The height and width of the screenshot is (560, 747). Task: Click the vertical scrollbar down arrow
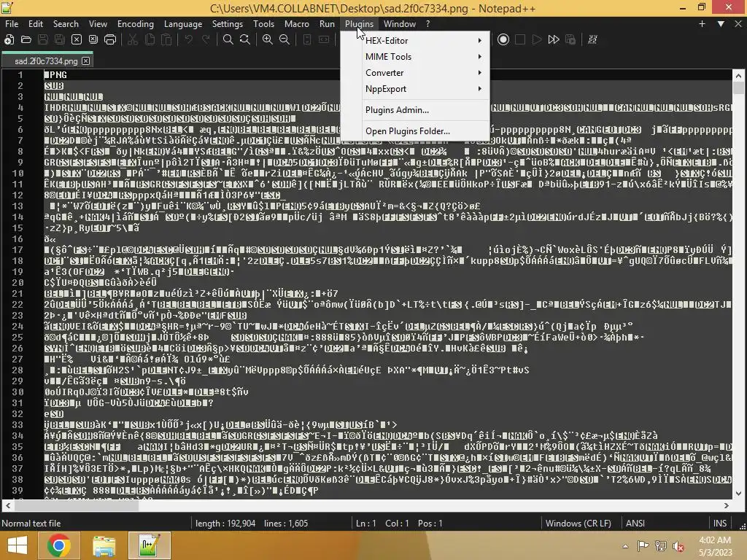(738, 494)
